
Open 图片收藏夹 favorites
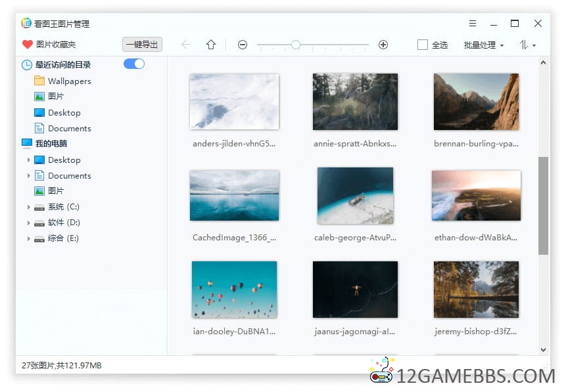point(56,45)
